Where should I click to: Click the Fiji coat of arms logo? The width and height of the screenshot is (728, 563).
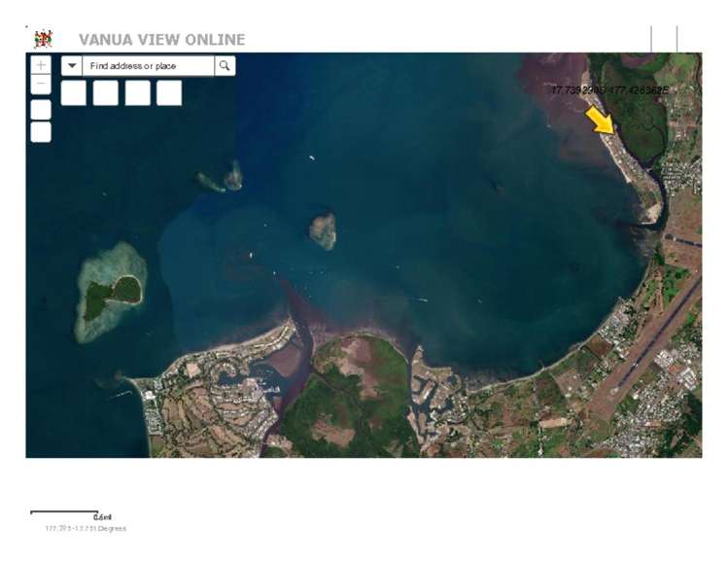[43, 39]
